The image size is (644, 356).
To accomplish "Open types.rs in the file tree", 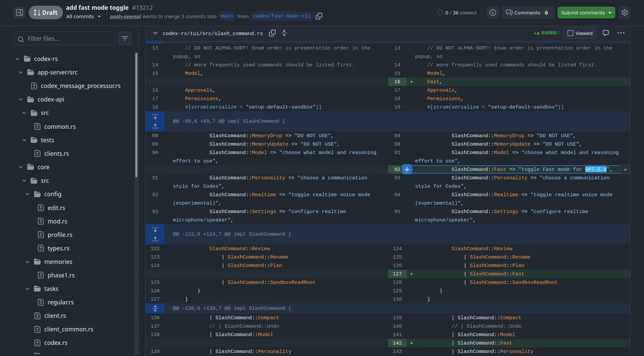I will tap(58, 248).
